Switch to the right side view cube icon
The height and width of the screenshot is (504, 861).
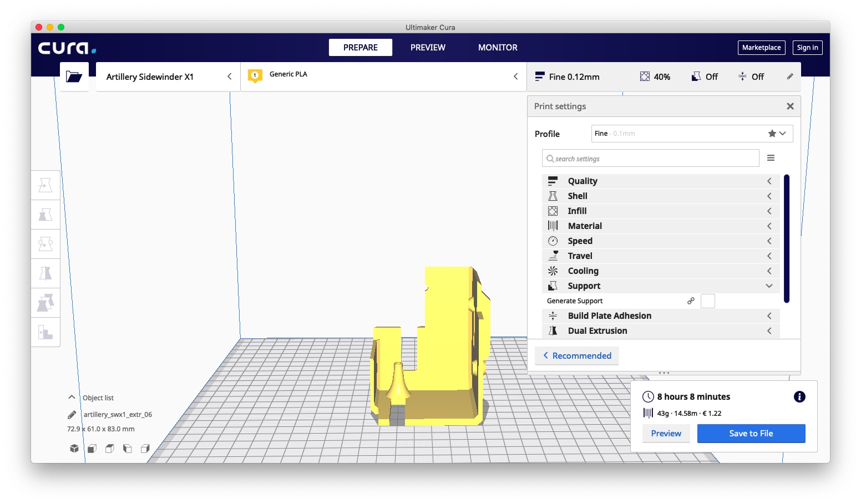[x=145, y=448]
